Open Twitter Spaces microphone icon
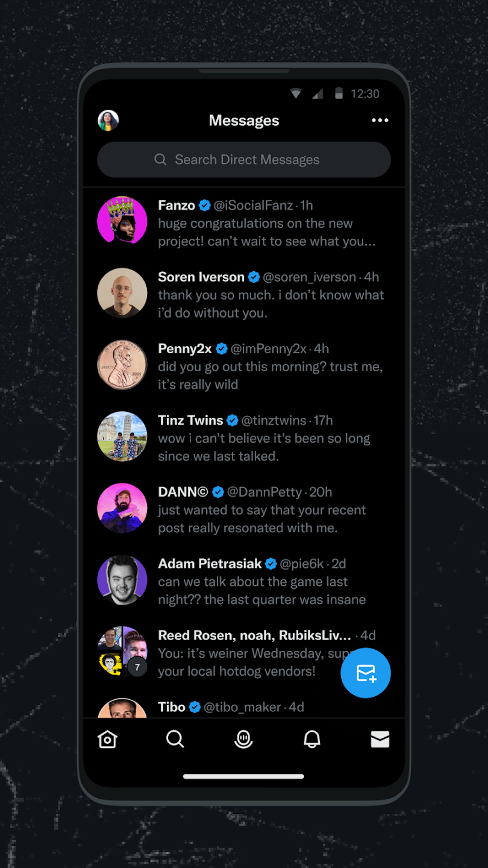 point(243,740)
